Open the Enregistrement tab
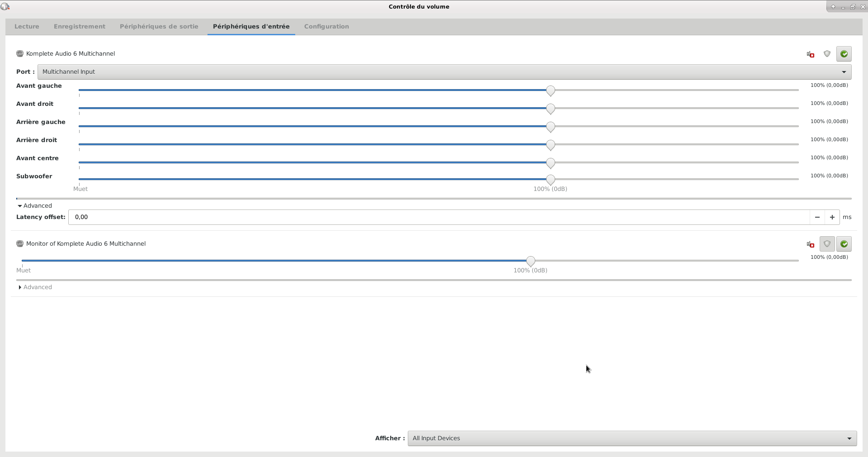868x457 pixels. point(80,27)
